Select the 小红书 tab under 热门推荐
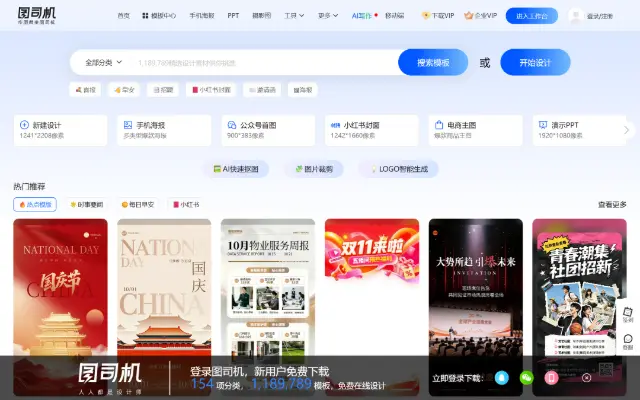 point(186,204)
